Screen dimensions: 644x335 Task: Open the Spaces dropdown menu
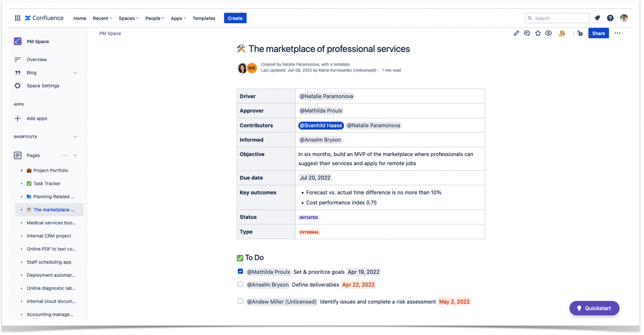tap(128, 18)
